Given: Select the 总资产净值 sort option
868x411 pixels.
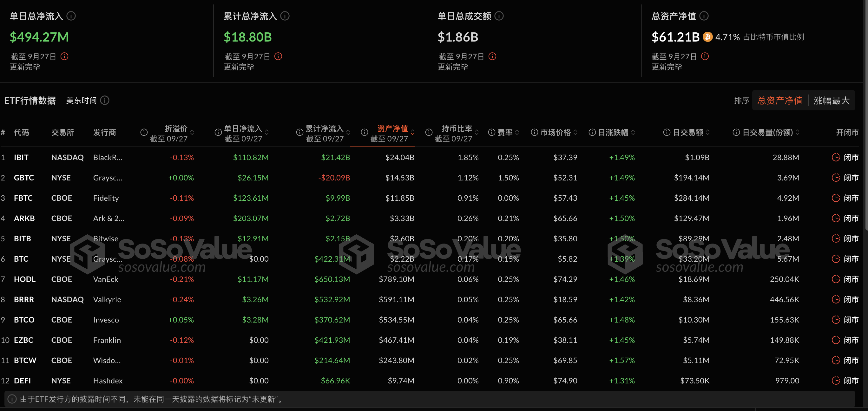Looking at the screenshot, I should pyautogui.click(x=779, y=100).
